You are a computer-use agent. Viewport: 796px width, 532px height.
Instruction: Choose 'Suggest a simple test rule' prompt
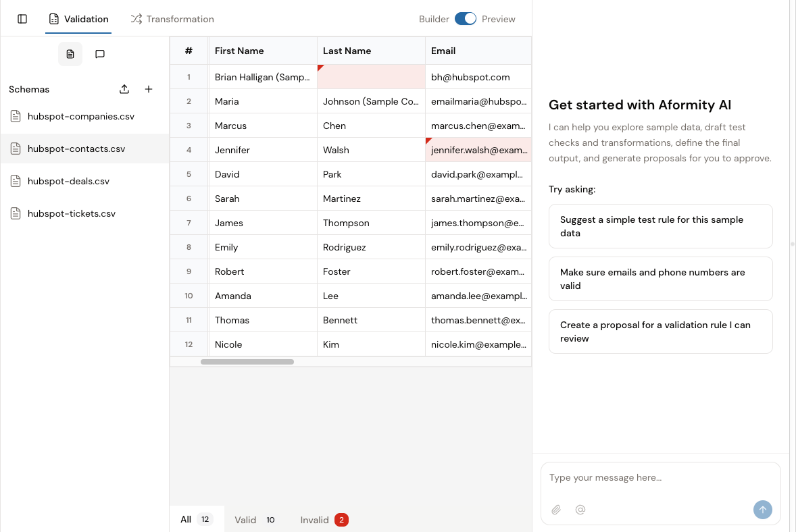click(660, 226)
